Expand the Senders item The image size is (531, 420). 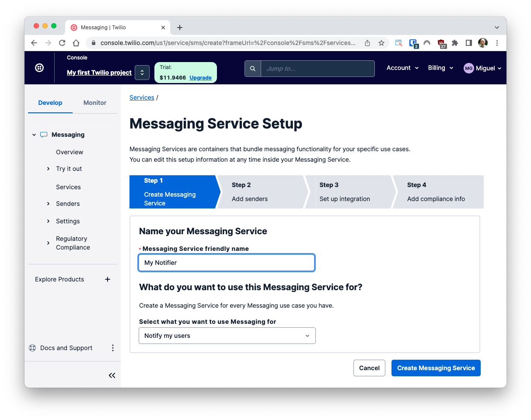48,204
